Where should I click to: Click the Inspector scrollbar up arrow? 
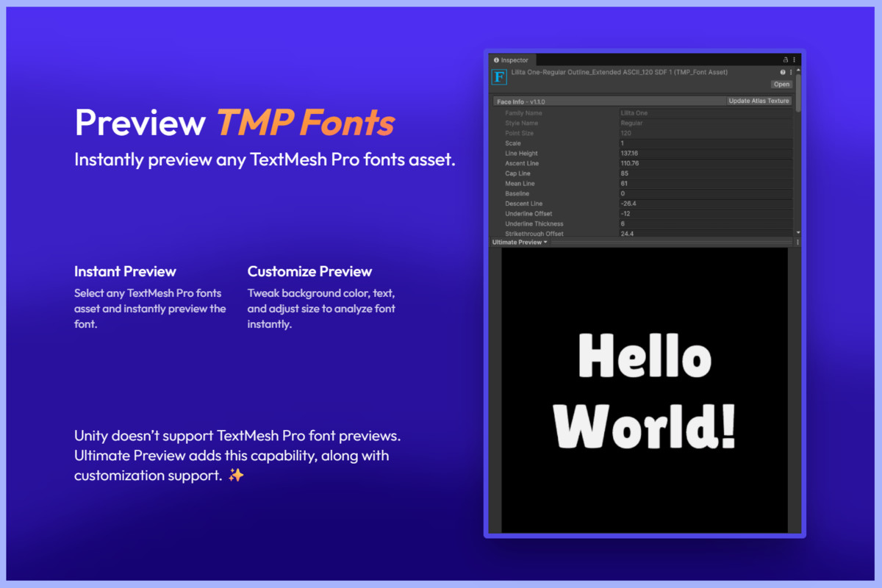(x=798, y=69)
